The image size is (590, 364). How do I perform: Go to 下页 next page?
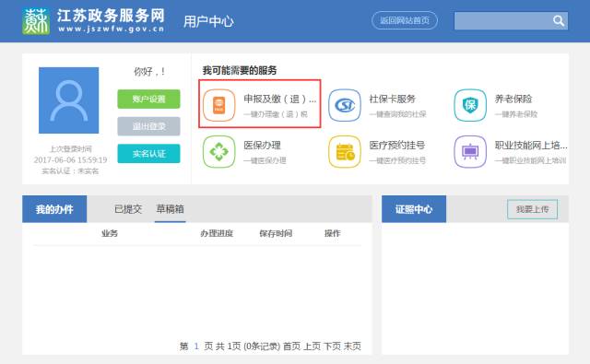click(332, 346)
